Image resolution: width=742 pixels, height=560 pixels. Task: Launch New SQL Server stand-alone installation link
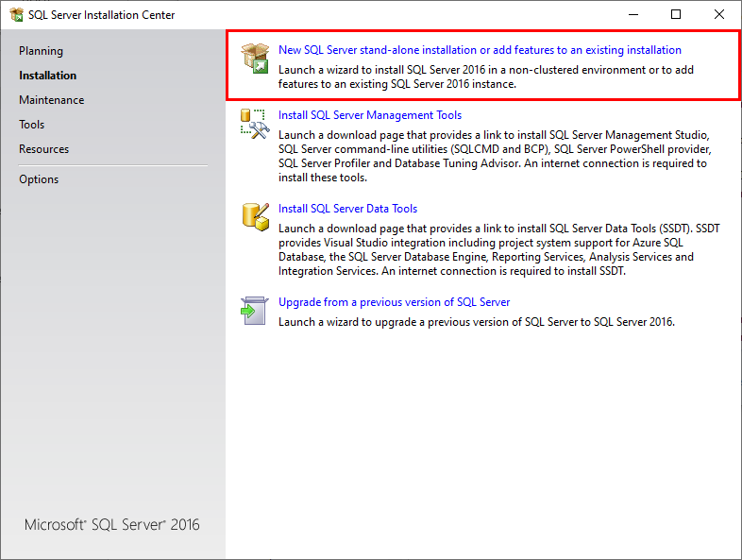480,50
